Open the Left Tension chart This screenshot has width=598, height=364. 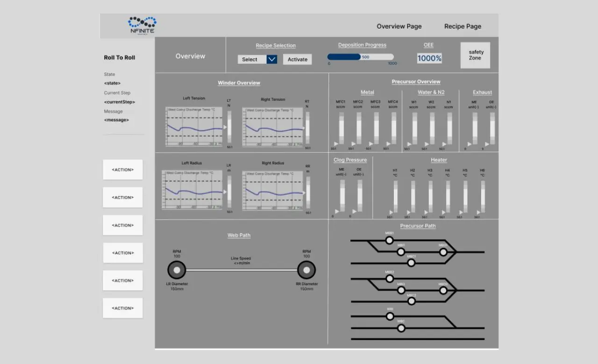[193, 127]
